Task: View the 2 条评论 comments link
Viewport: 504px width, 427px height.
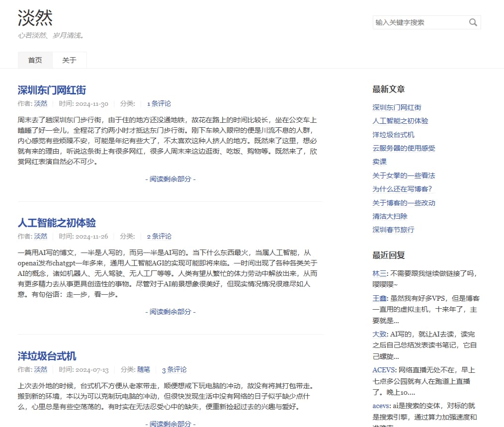Action: [x=159, y=236]
